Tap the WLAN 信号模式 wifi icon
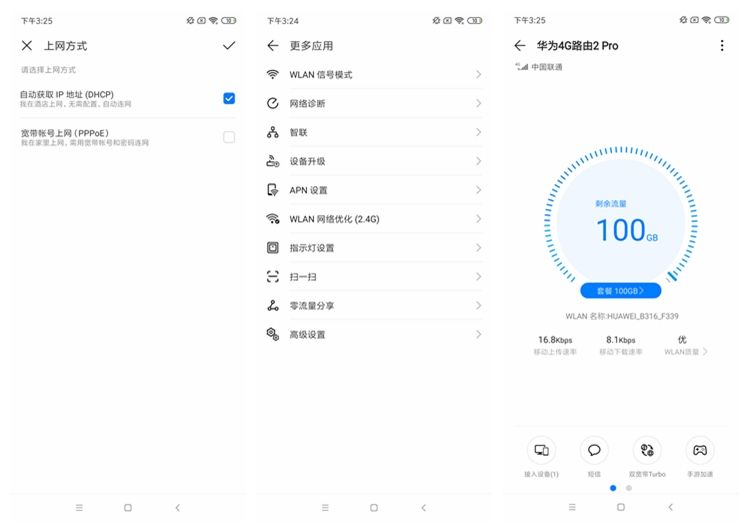The image size is (749, 532). point(273,74)
